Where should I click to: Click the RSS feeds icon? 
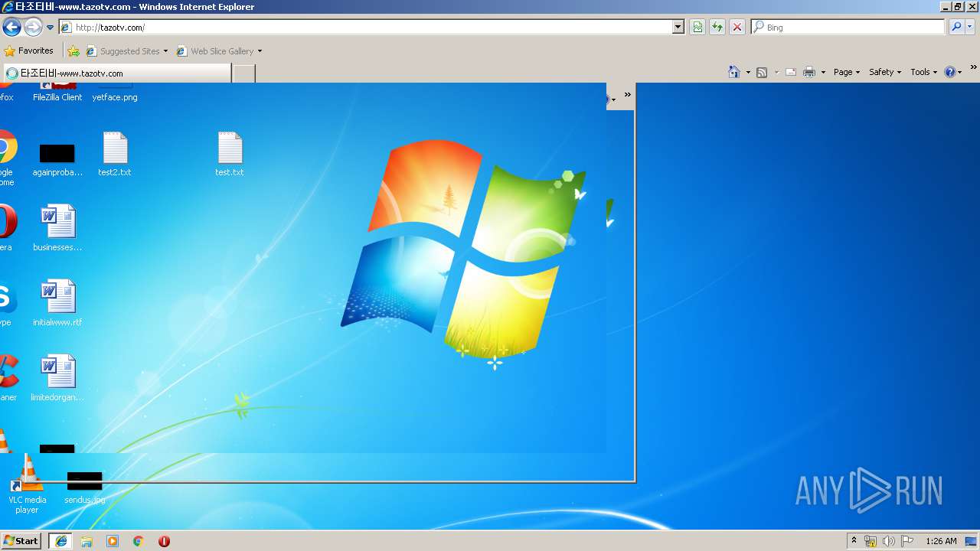pyautogui.click(x=762, y=72)
